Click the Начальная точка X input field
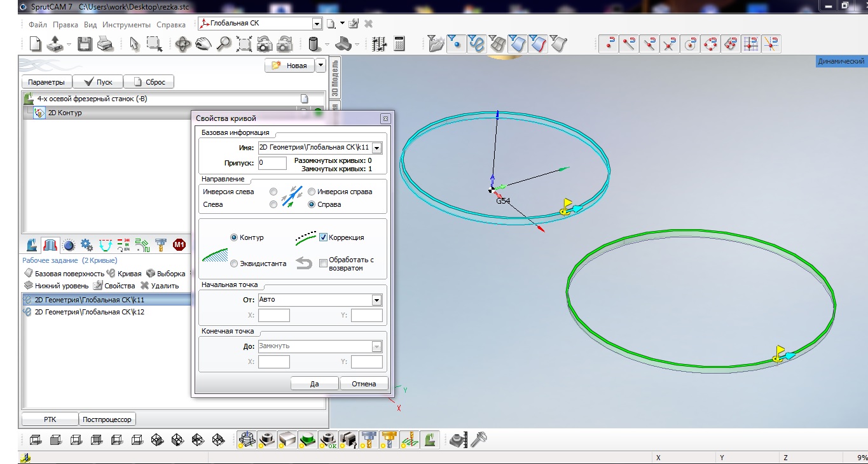This screenshot has width=868, height=464. coord(274,315)
